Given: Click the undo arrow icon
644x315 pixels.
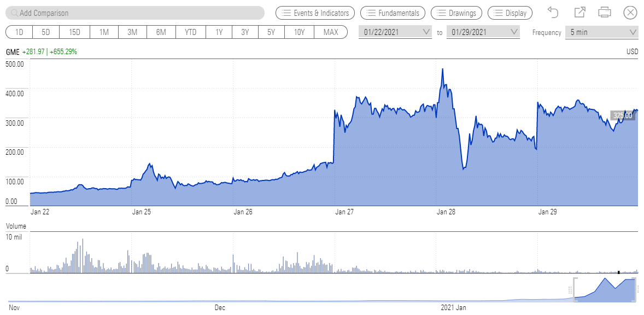Looking at the screenshot, I should click(553, 13).
